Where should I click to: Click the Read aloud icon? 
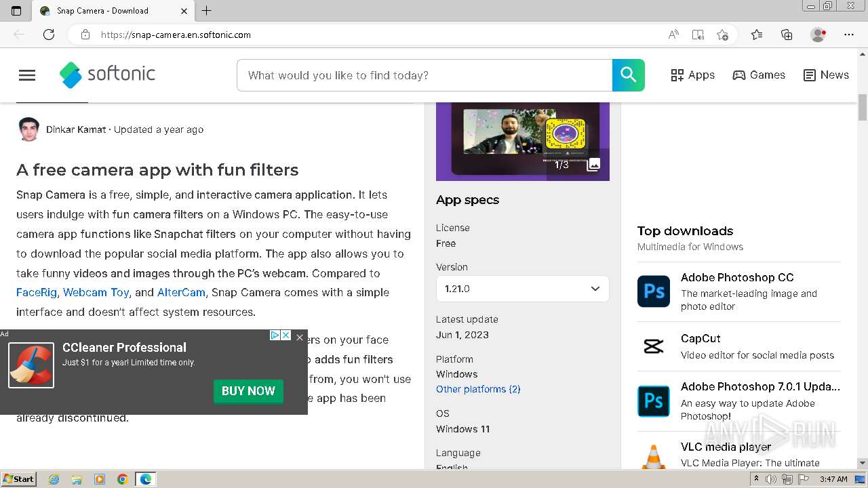point(673,35)
